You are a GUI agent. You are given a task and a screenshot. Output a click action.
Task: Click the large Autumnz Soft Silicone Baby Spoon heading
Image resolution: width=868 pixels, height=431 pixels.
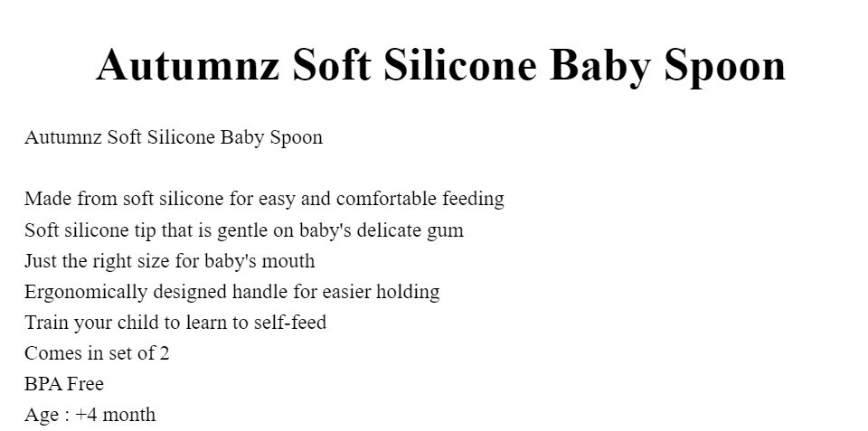(440, 66)
